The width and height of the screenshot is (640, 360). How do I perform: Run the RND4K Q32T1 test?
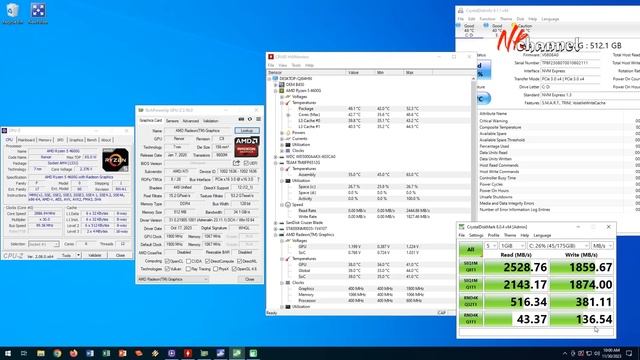click(x=471, y=301)
